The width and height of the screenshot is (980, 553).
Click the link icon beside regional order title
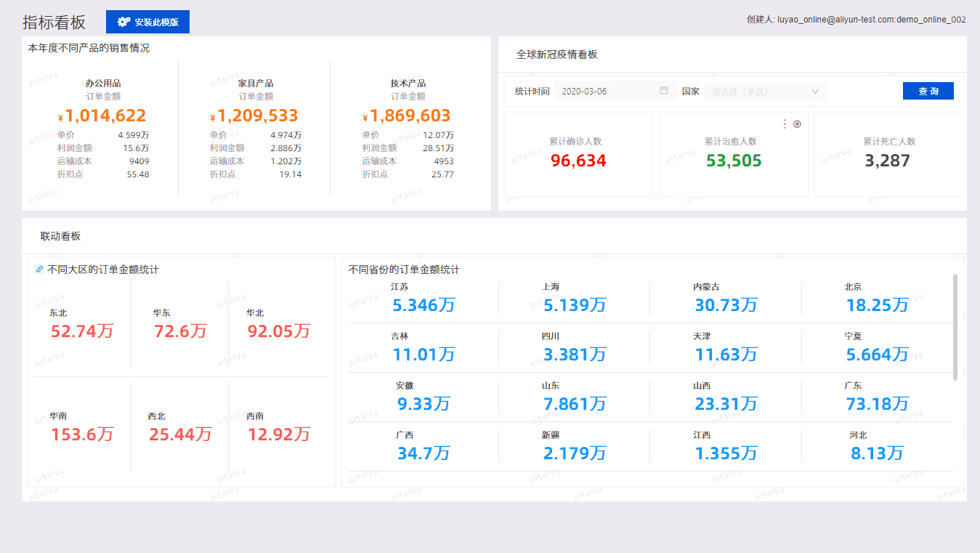tap(39, 269)
